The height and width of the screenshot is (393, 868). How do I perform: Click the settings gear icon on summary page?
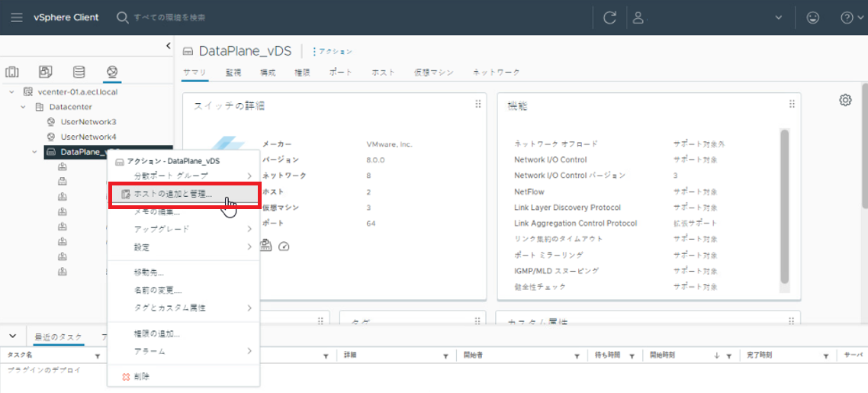tap(845, 100)
